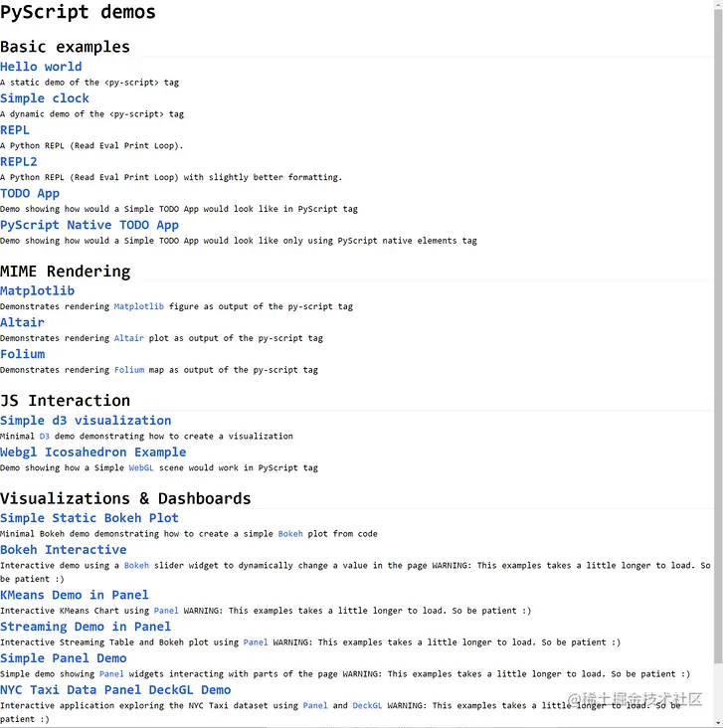
Task: Open the REPL2 demo link
Action: pyautogui.click(x=19, y=161)
